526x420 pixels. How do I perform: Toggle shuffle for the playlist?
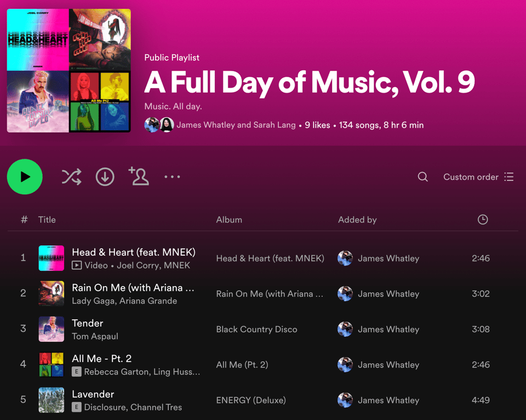(71, 177)
